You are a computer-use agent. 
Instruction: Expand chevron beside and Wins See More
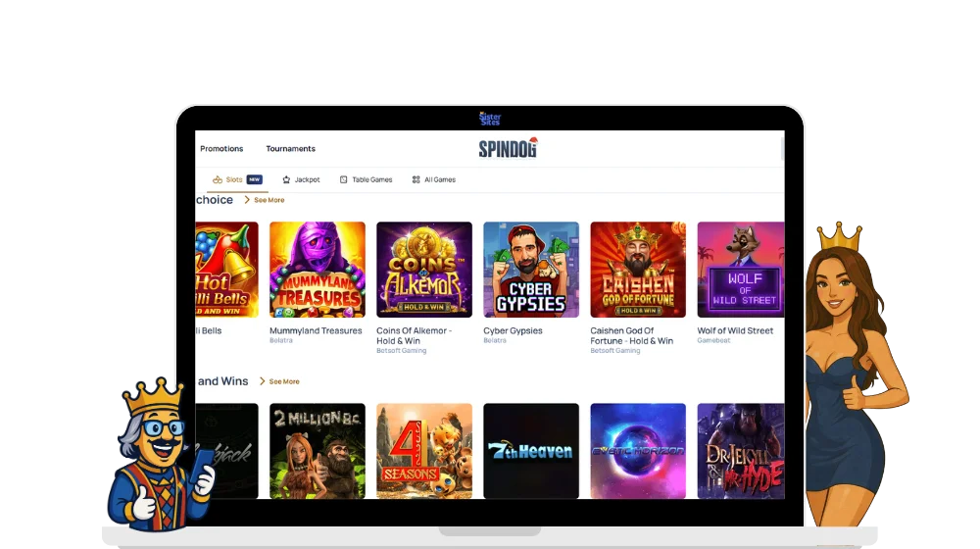click(x=263, y=380)
